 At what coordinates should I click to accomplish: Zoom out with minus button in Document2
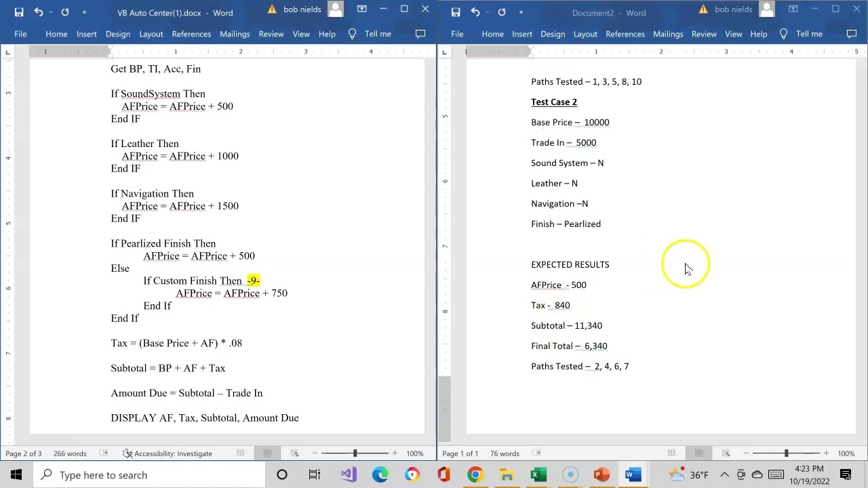747,453
